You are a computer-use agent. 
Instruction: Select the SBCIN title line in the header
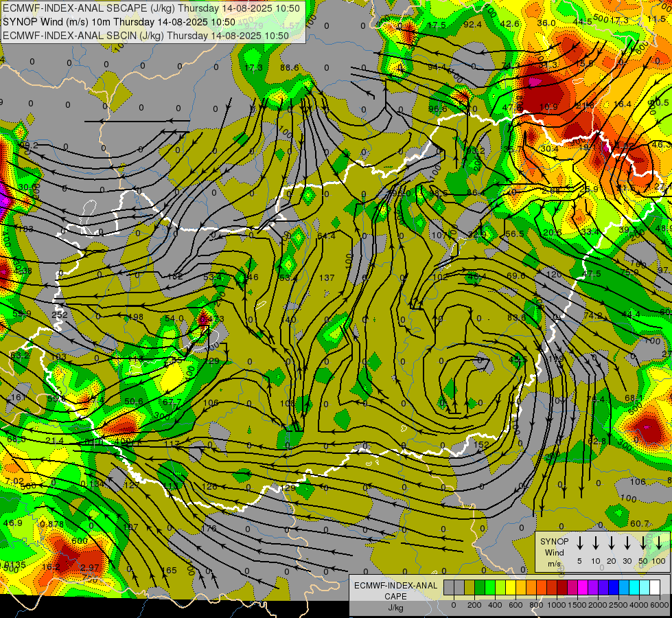[146, 36]
